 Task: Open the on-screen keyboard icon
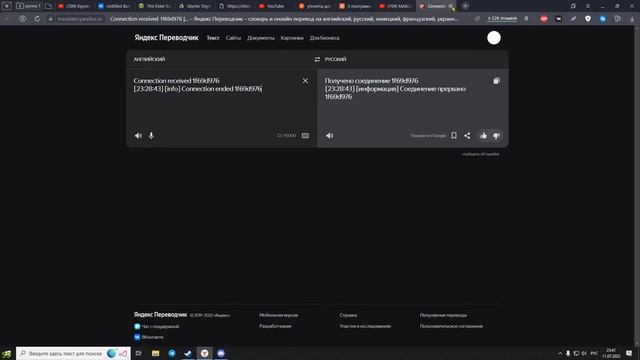point(305,136)
